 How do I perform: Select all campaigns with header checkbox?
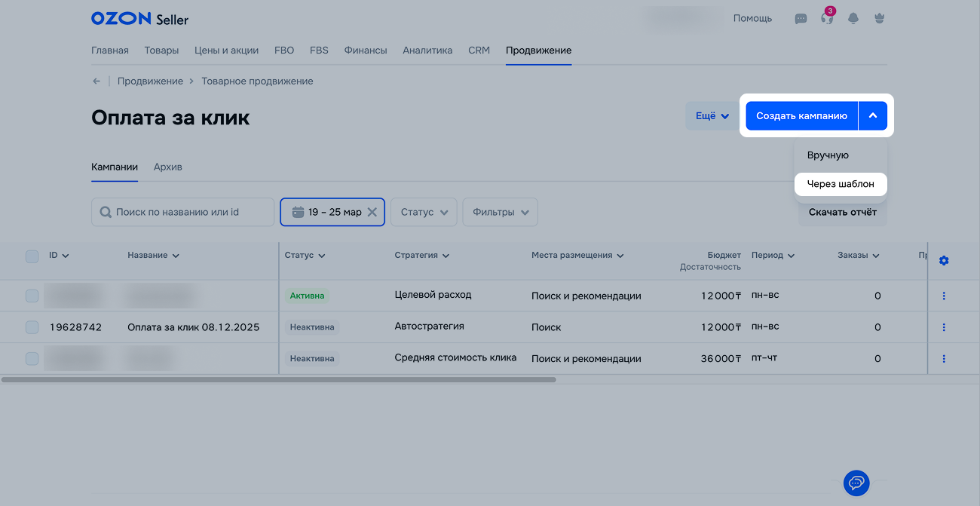click(x=32, y=256)
